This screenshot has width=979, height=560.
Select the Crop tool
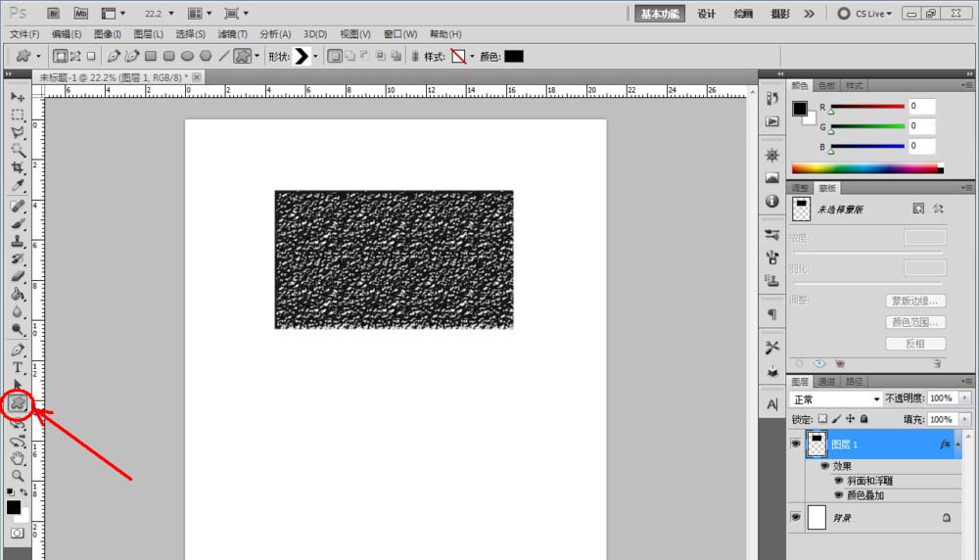point(18,167)
